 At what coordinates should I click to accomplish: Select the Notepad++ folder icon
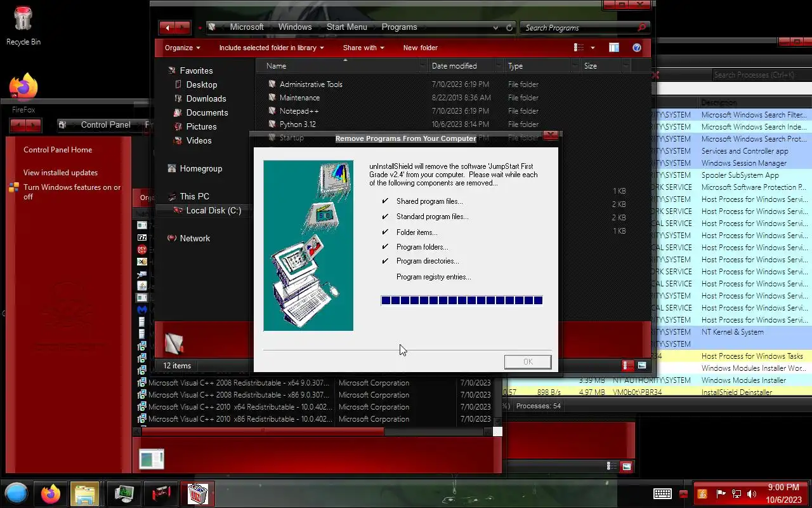pyautogui.click(x=272, y=110)
